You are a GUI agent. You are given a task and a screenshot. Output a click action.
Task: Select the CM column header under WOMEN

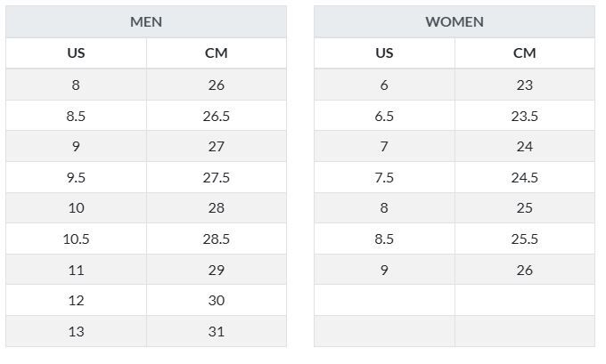525,53
